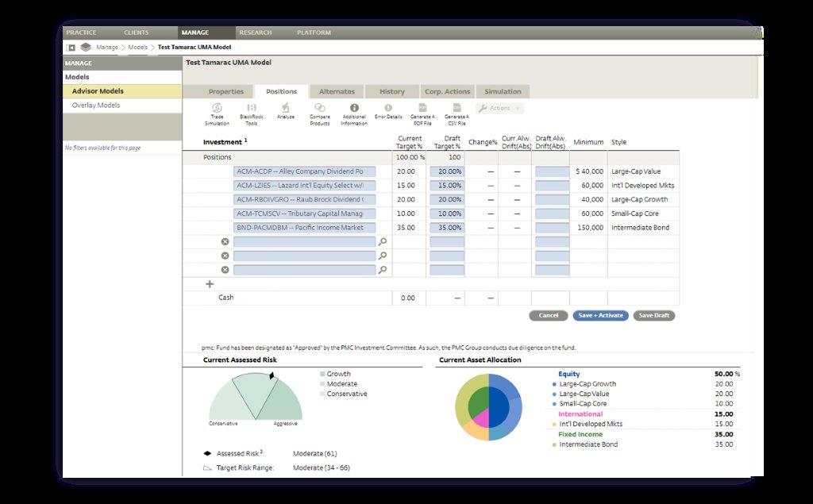Image resolution: width=813 pixels, height=504 pixels.
Task: Click the ACM-ACDP investment field
Action: (x=304, y=171)
